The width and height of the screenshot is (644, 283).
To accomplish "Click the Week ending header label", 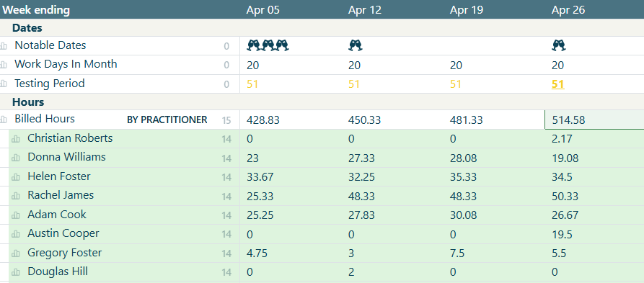I will [x=36, y=10].
